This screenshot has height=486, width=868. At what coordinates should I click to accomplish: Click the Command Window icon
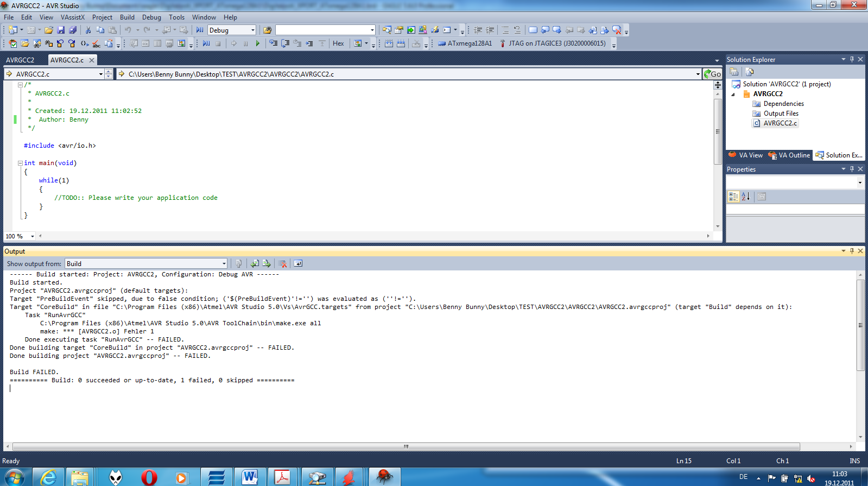pos(447,30)
